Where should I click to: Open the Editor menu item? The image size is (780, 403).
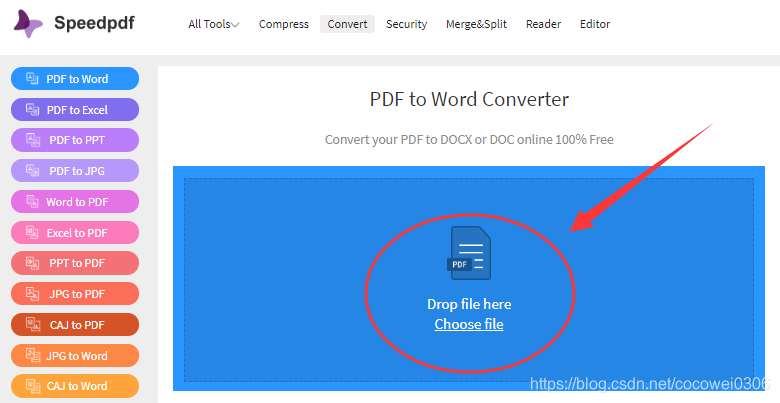click(595, 24)
